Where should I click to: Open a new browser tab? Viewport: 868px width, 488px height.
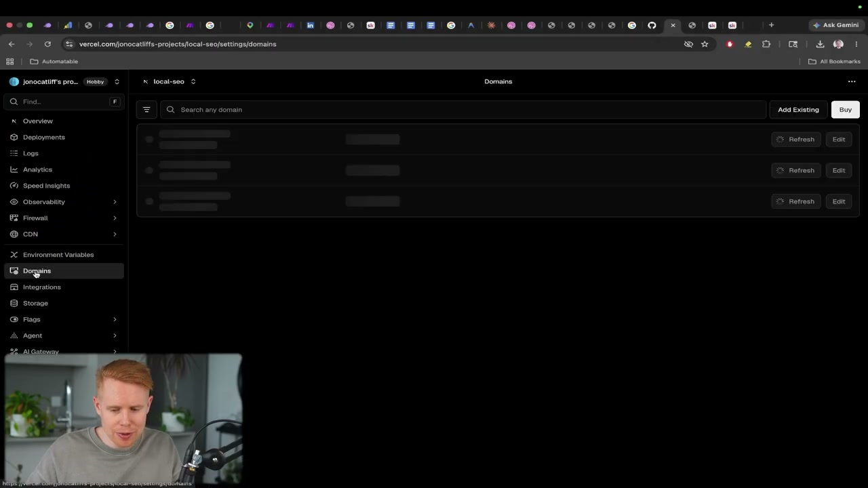click(x=771, y=25)
